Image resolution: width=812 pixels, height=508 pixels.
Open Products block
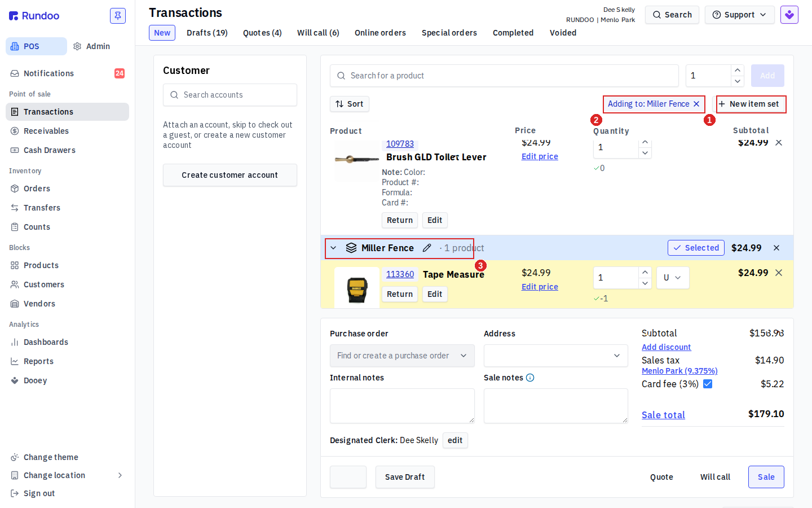(x=68, y=265)
